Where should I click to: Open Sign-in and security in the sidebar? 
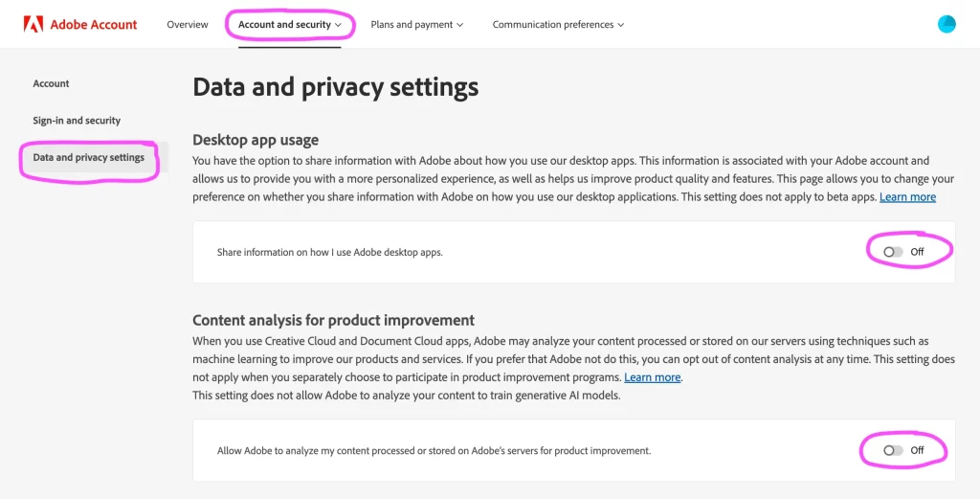tap(77, 121)
